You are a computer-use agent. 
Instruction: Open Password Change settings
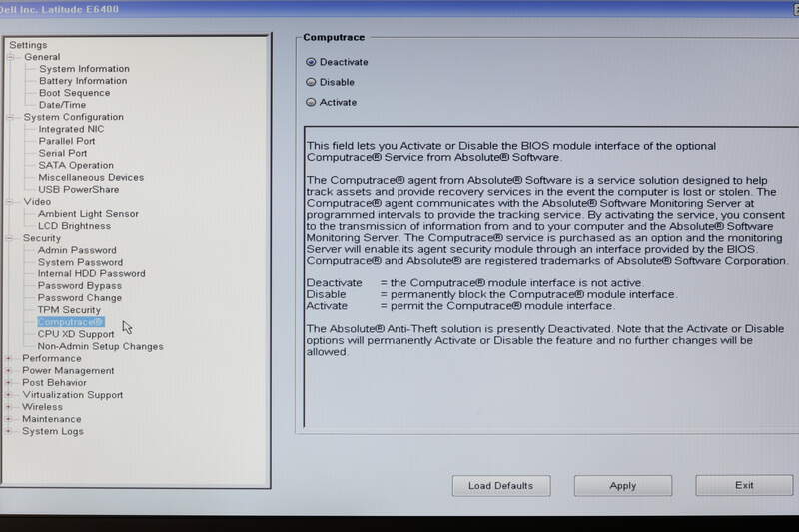[80, 298]
